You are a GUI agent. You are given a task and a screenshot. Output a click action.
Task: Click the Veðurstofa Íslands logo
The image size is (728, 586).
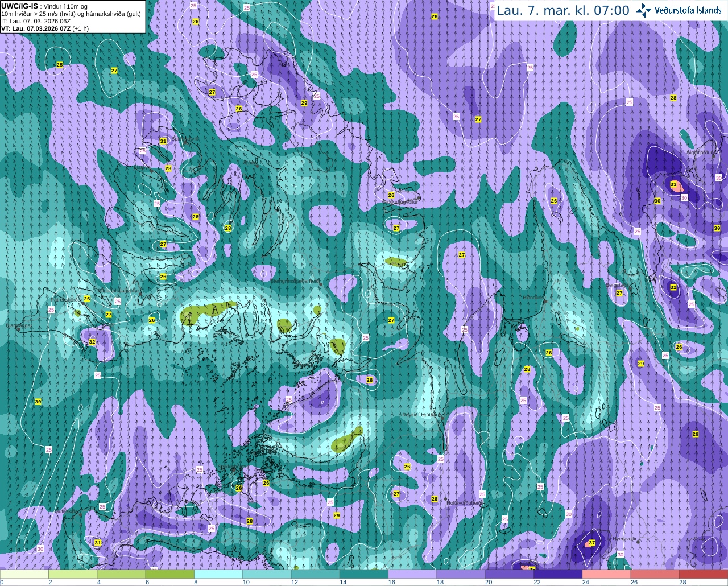coord(679,10)
